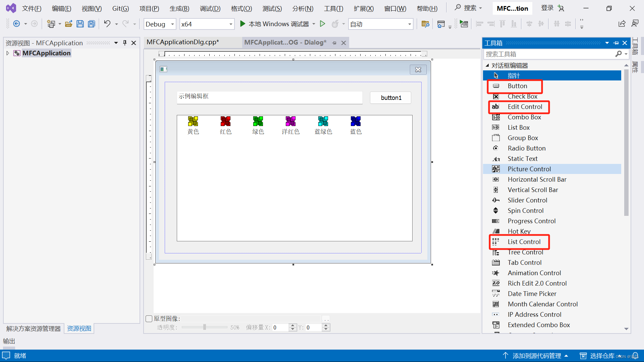Drag the 透明度 slider control
The image size is (644, 362).
pos(204,327)
